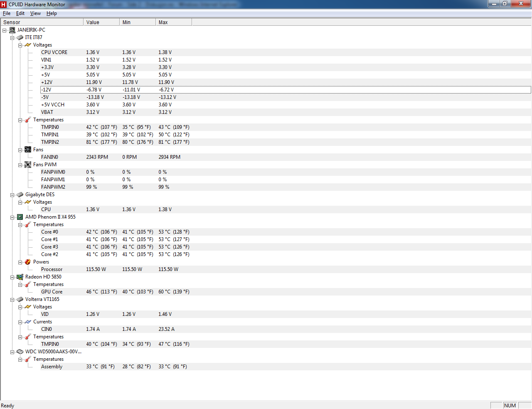Select the Assembly temperature row
This screenshot has height=409, width=532.
pyautogui.click(x=286, y=367)
